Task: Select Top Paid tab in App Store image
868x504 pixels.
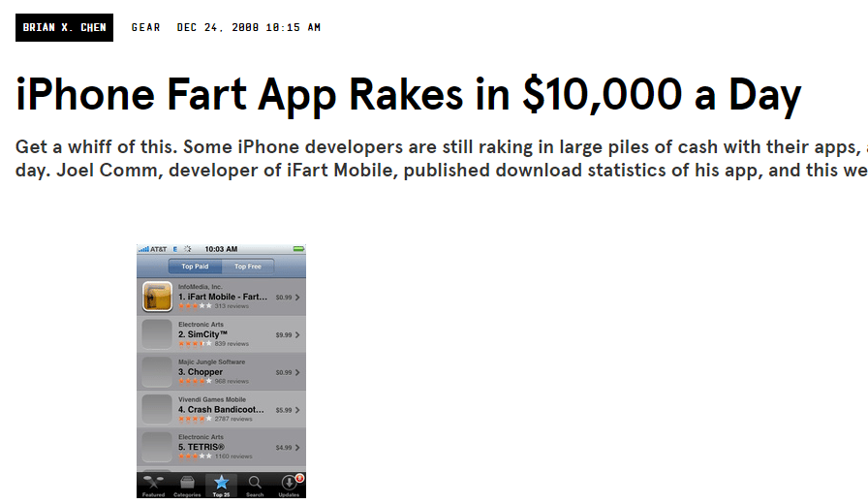Action: coord(195,267)
